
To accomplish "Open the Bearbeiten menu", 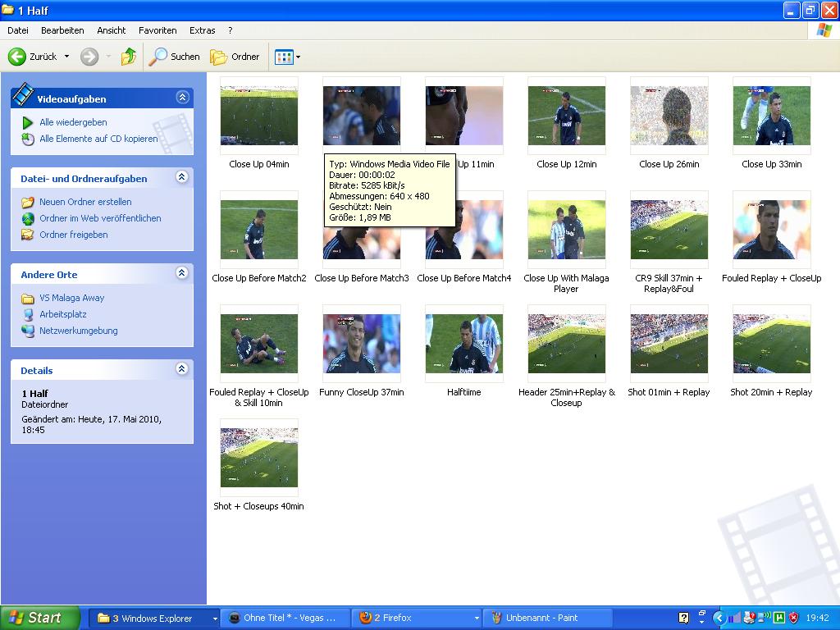I will tap(62, 30).
